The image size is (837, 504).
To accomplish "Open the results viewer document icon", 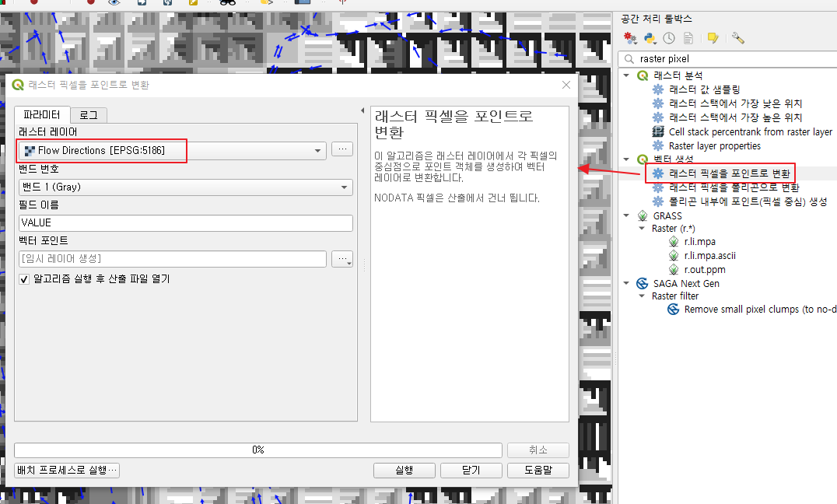I will click(688, 37).
